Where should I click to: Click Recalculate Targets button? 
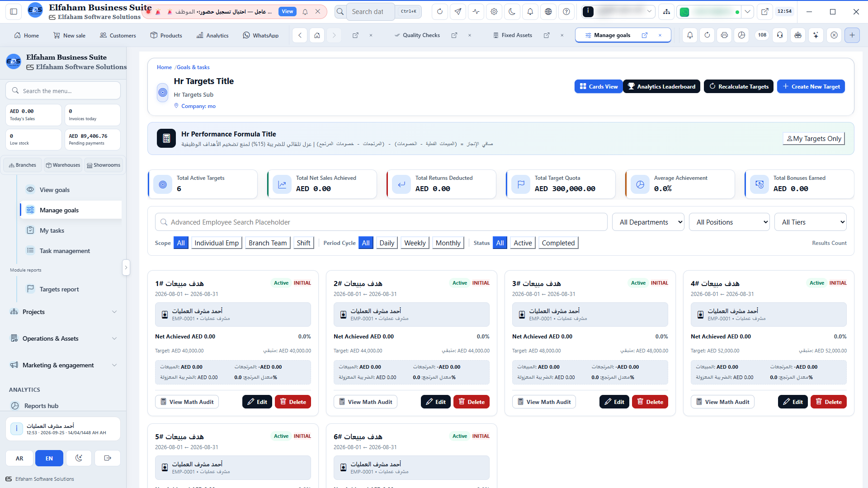pos(739,86)
